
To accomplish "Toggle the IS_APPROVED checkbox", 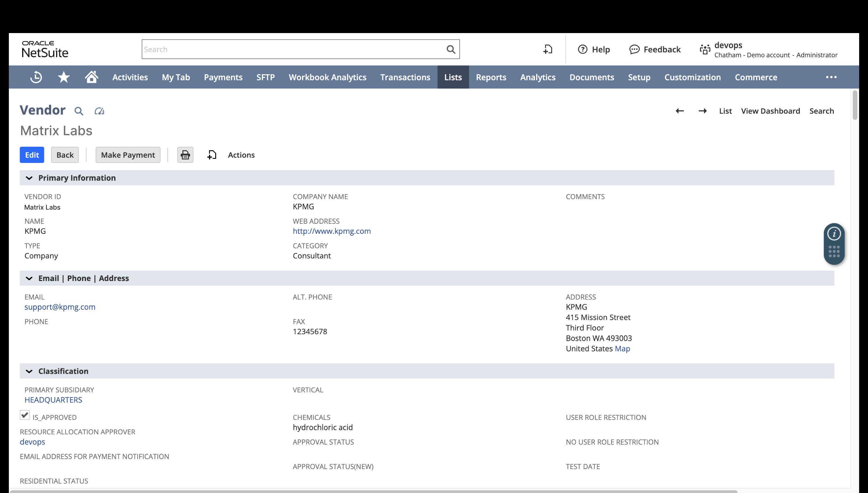I will click(x=25, y=415).
